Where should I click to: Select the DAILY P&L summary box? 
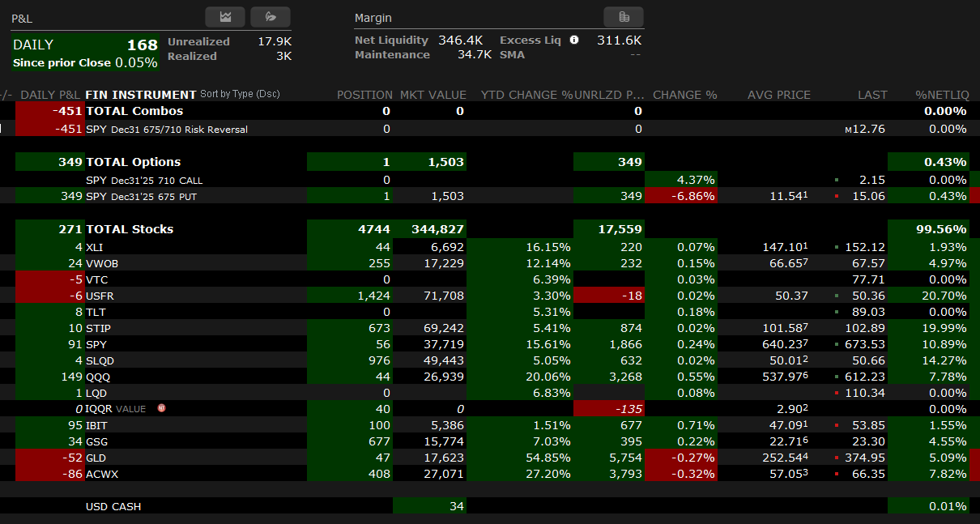[85, 53]
